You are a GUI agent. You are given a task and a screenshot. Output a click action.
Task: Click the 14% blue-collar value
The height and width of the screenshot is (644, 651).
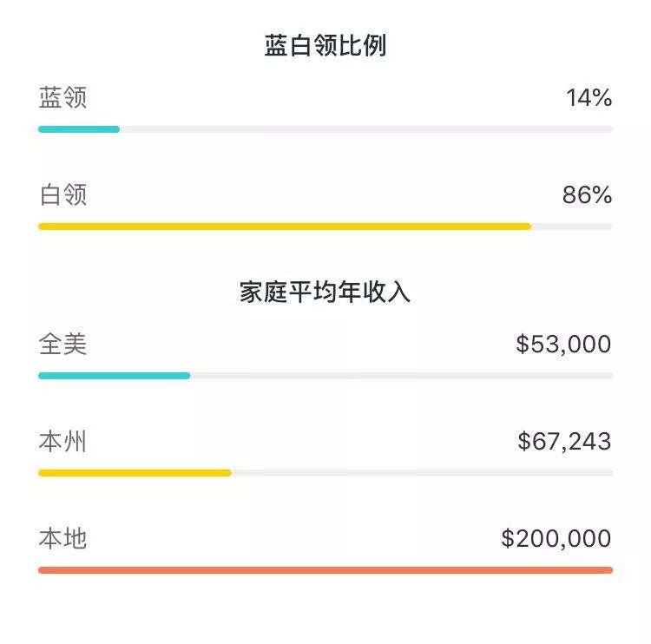point(589,98)
